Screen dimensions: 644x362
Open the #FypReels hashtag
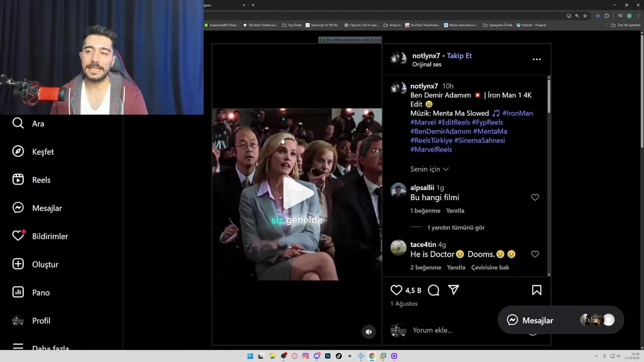(x=488, y=122)
